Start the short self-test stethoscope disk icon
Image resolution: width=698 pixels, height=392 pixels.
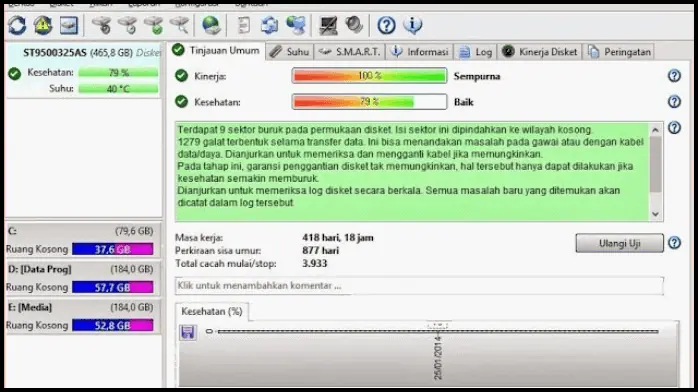point(101,25)
